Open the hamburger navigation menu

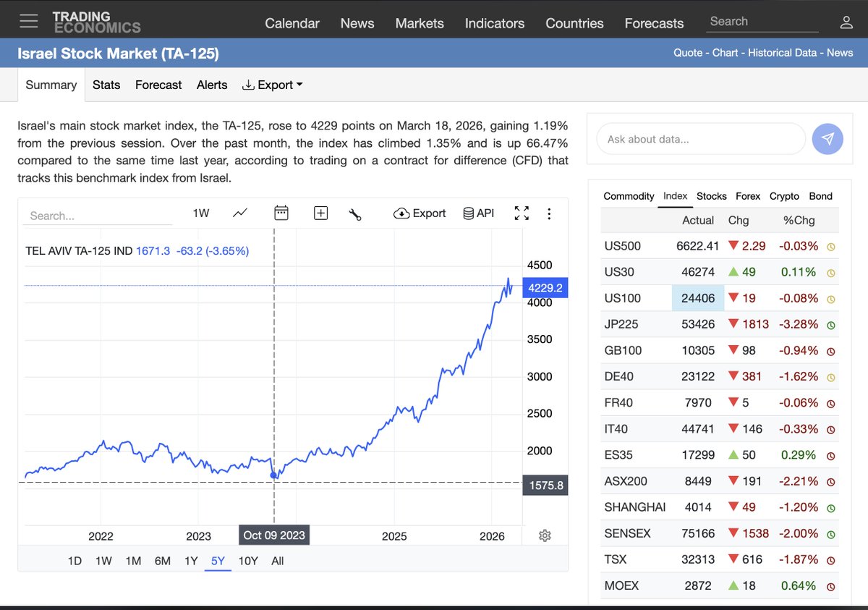[x=28, y=20]
